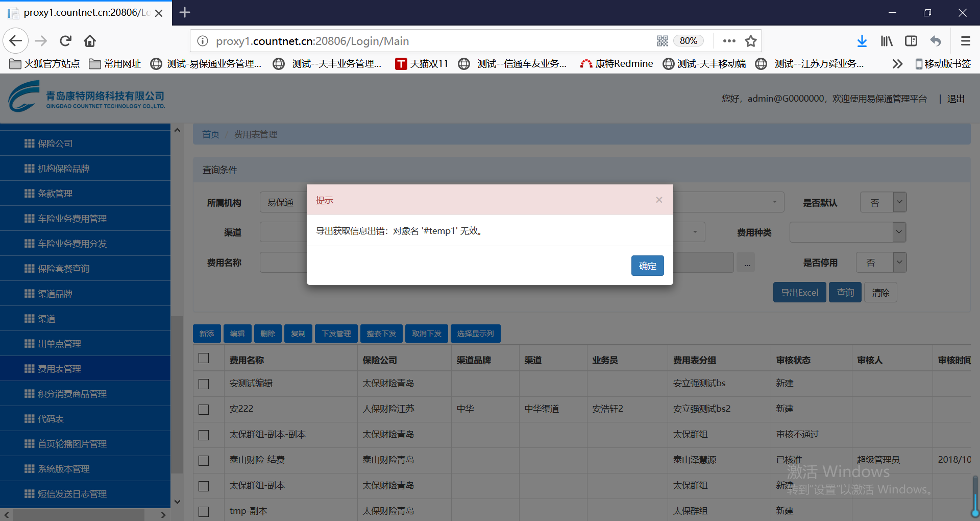The image size is (980, 521).
Task: Open the Firefox library icon
Action: click(887, 41)
